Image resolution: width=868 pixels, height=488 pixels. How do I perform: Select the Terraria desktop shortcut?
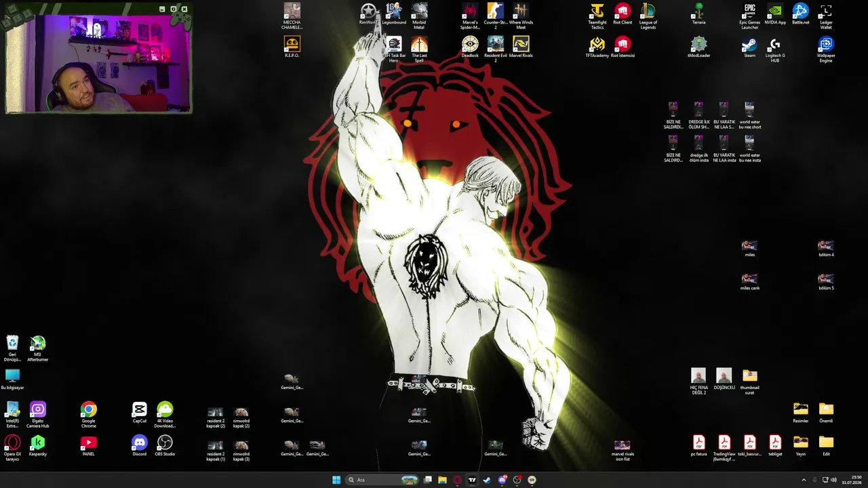pos(698,14)
